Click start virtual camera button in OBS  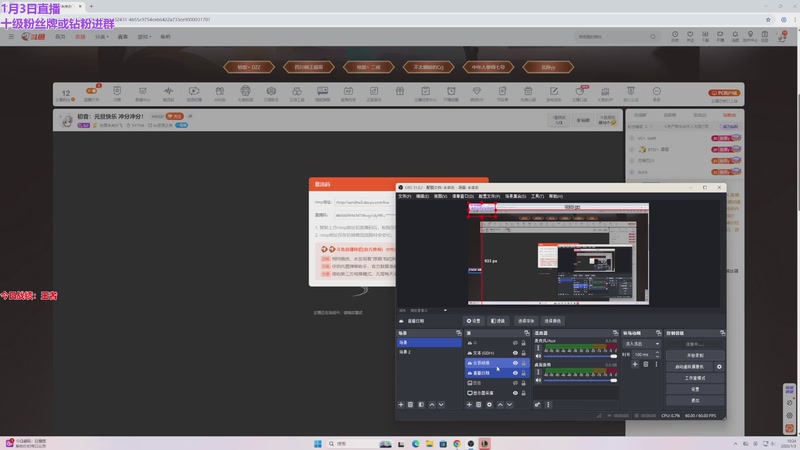[690, 367]
